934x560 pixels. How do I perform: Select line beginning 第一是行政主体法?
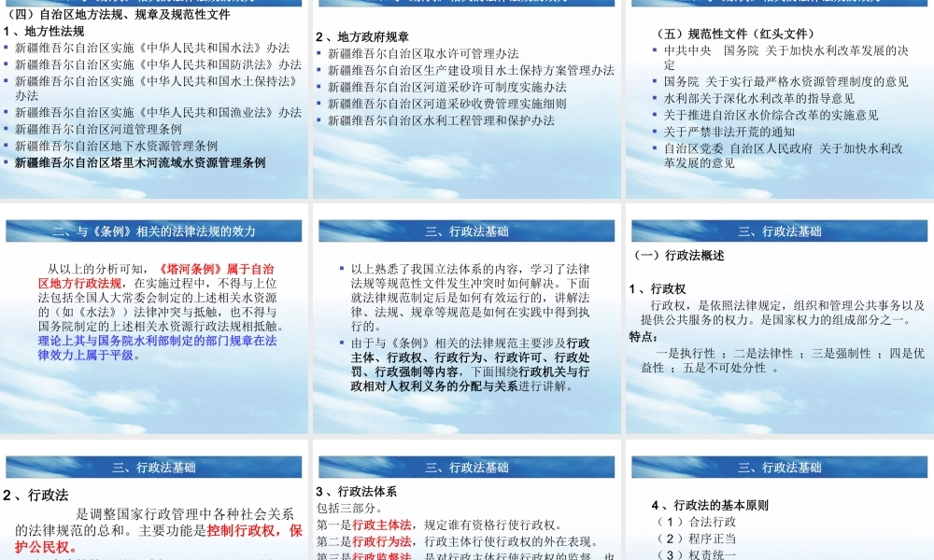pyautogui.click(x=440, y=525)
